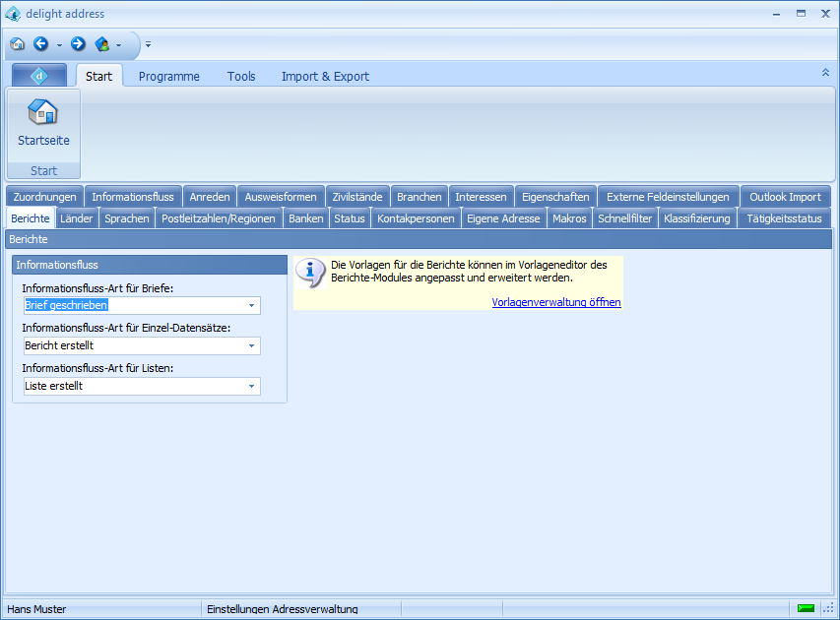The height and width of the screenshot is (620, 840).
Task: Click the Vorlagenverwaltung öffnen link
Action: (x=556, y=302)
